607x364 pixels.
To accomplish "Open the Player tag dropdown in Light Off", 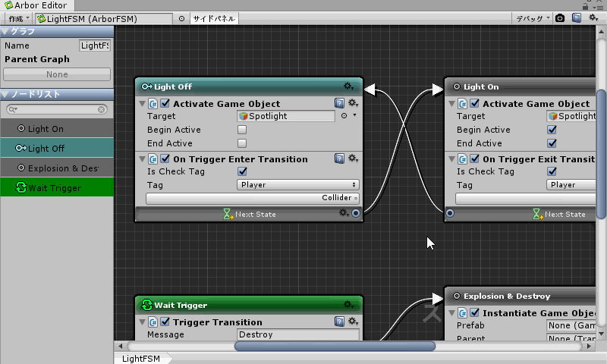I will (x=297, y=184).
